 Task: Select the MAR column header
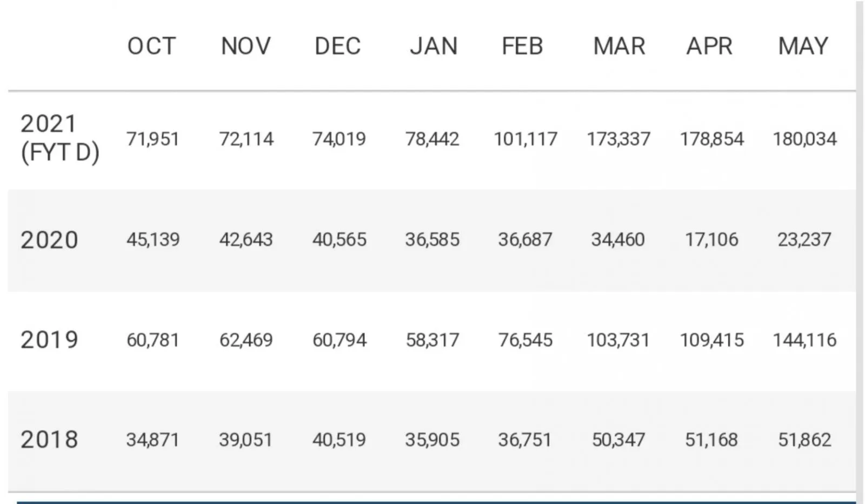tap(619, 46)
